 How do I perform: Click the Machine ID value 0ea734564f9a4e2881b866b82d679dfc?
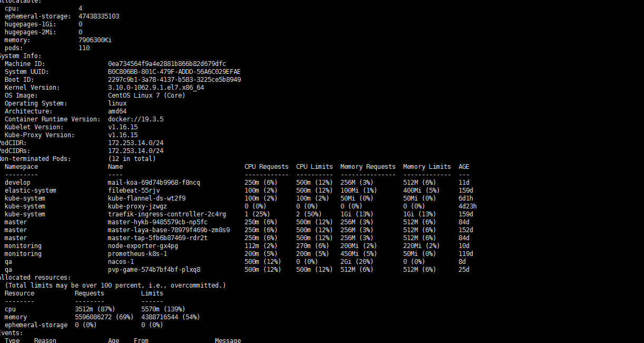[167, 64]
